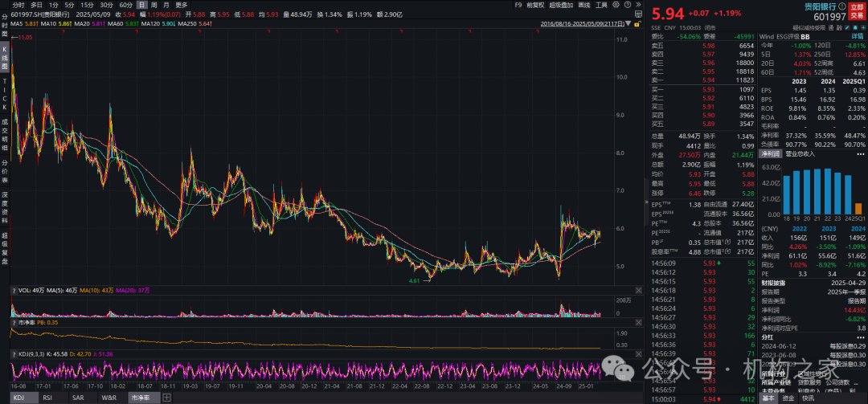
Task: Open the 更多 periods dropdown
Action: pyautogui.click(x=182, y=4)
